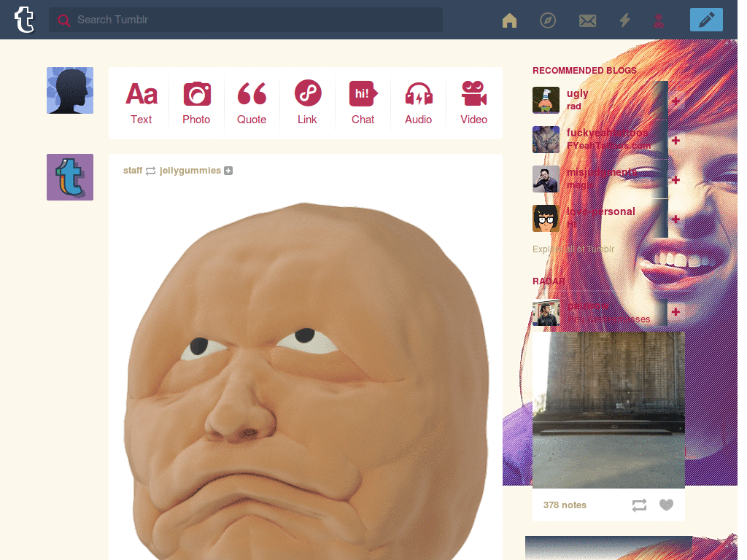The height and width of the screenshot is (560, 747).
Task: Click the ugly blog avatar
Action: tap(546, 100)
